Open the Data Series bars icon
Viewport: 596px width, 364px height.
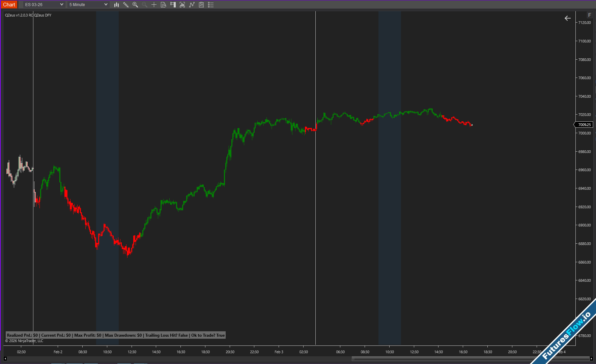[182, 5]
